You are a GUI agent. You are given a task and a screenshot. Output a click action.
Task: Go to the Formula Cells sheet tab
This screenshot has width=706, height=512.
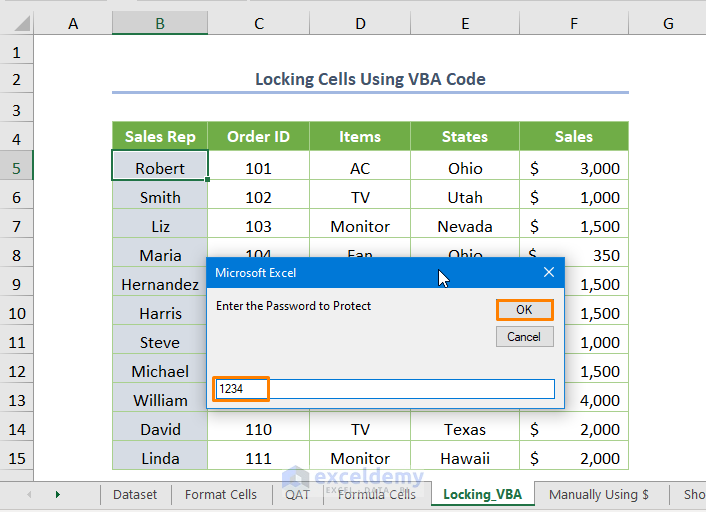click(x=376, y=494)
